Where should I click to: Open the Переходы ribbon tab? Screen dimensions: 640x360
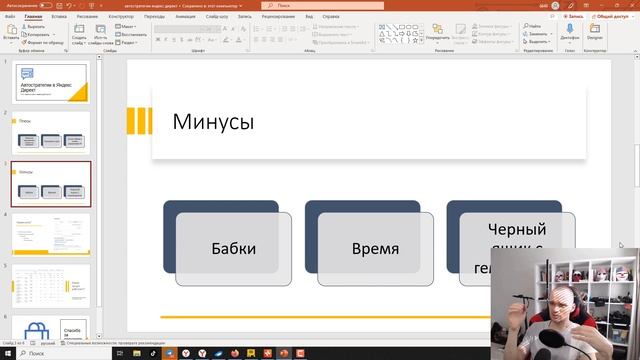point(154,17)
